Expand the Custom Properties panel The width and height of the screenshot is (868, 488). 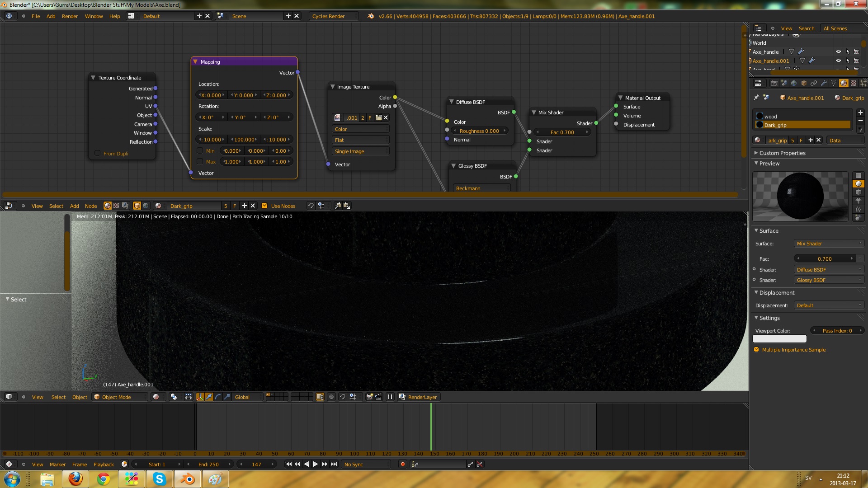pyautogui.click(x=756, y=153)
